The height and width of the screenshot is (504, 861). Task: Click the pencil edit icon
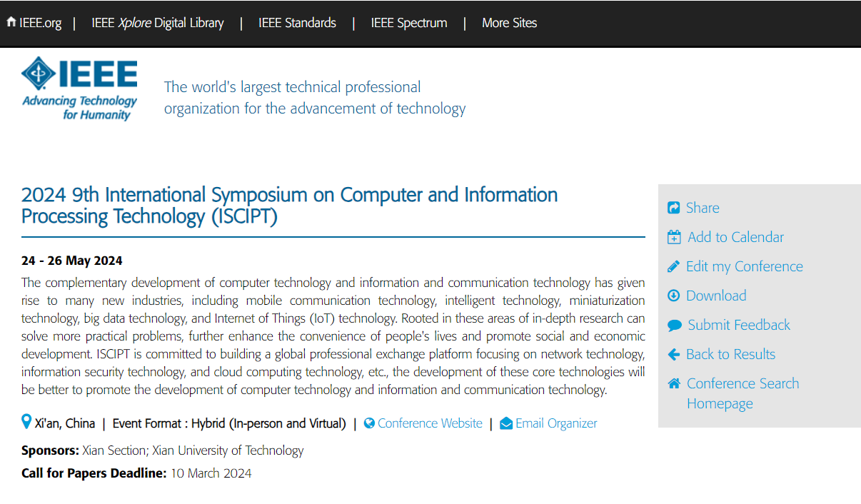coord(673,266)
